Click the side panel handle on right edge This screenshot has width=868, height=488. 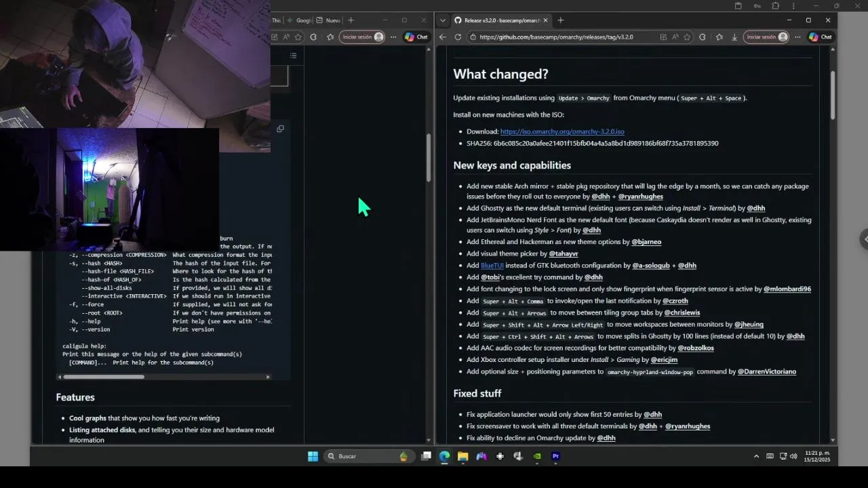click(x=864, y=239)
